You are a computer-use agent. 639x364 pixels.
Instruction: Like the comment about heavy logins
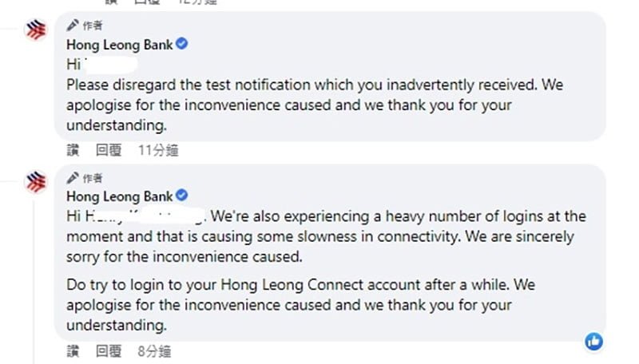coord(73,351)
